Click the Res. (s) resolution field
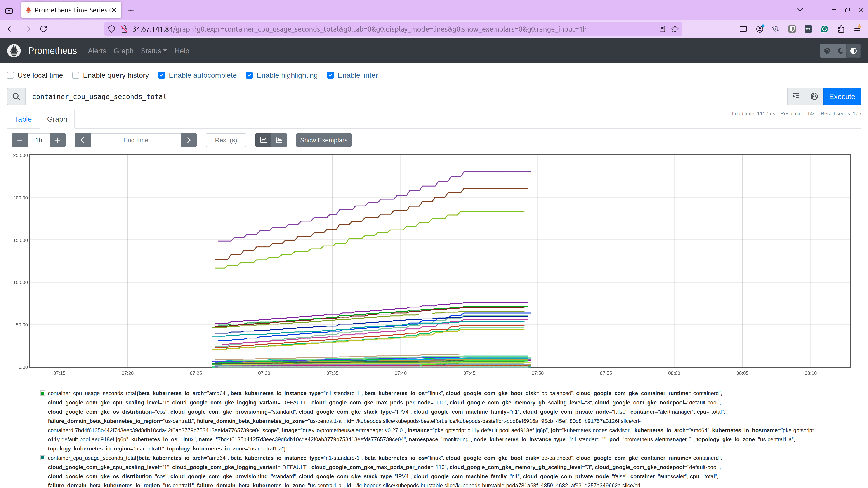Image resolution: width=868 pixels, height=488 pixels. (226, 140)
